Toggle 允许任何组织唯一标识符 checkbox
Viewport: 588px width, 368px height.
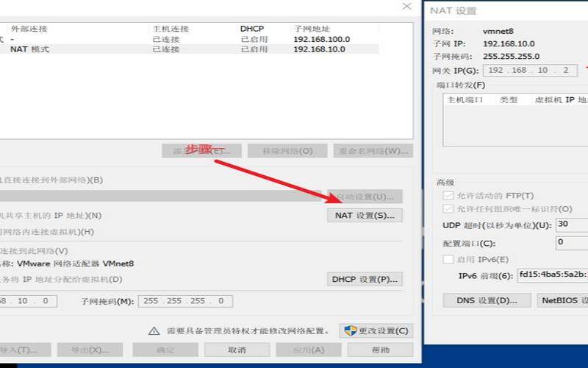pos(448,209)
